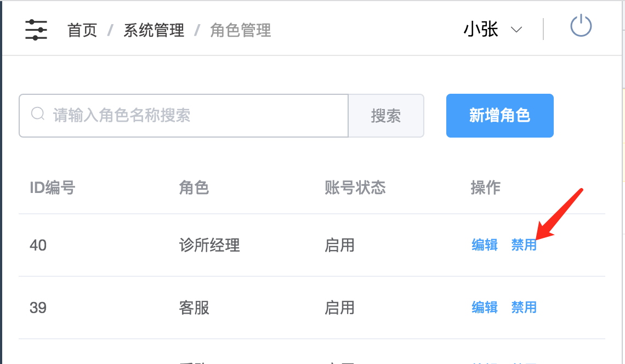
Task: Select the 诊所经理 role name cell
Action: (209, 245)
